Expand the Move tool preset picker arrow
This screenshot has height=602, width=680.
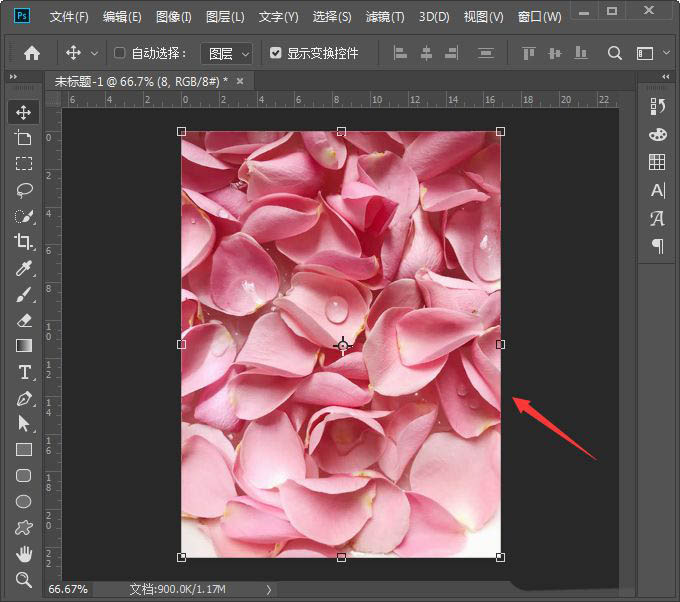coord(94,54)
